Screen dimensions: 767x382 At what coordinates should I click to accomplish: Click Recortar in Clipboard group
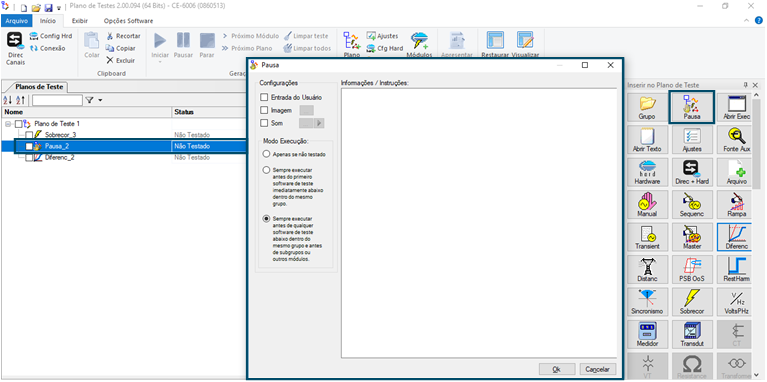point(123,36)
